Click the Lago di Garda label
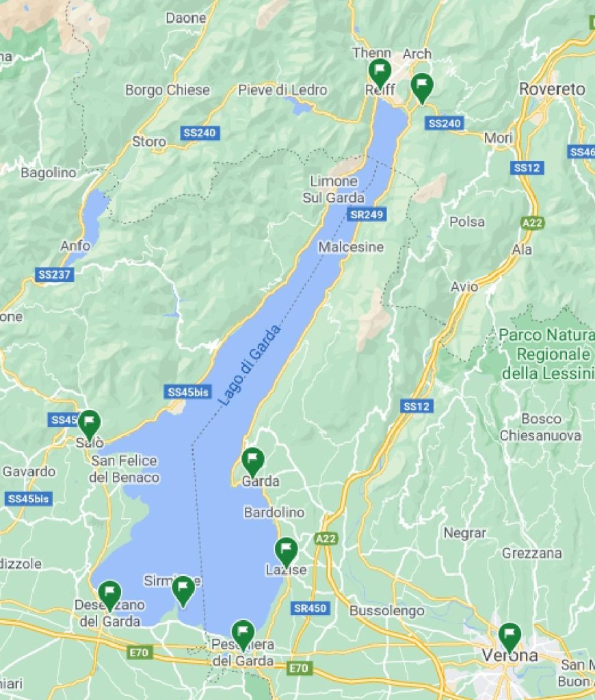 250,365
